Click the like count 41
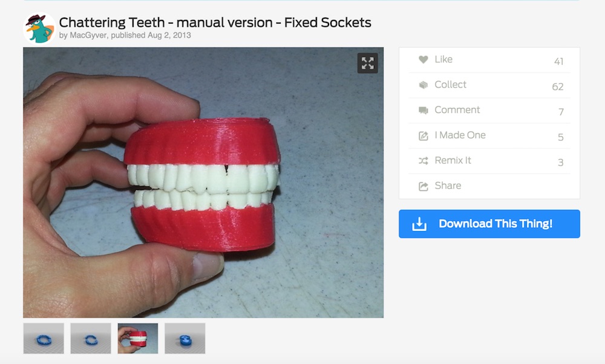 (x=558, y=61)
